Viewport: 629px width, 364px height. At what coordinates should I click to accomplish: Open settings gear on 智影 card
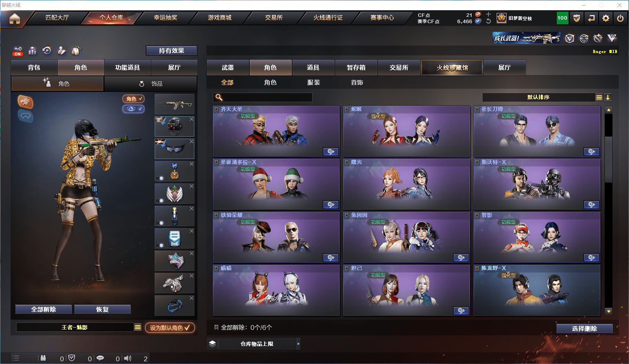point(591,258)
